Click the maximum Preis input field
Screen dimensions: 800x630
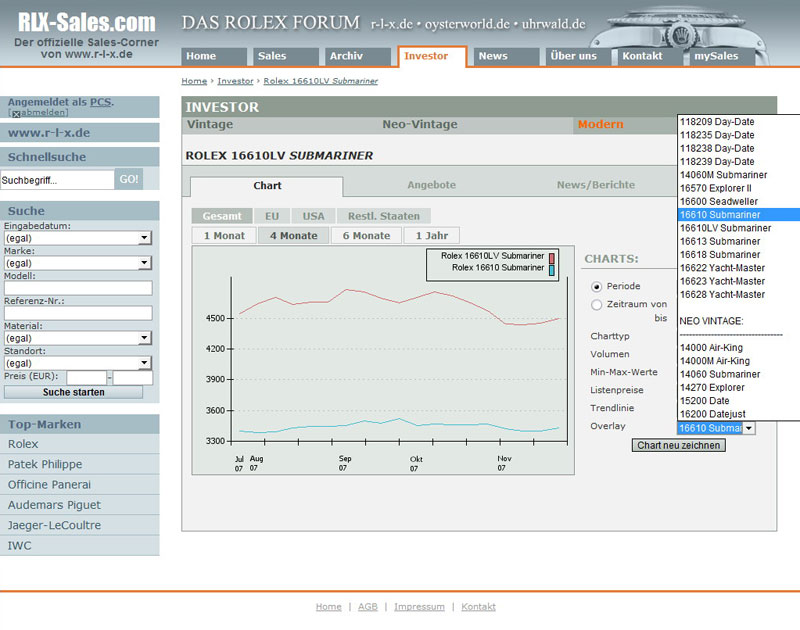[133, 378]
